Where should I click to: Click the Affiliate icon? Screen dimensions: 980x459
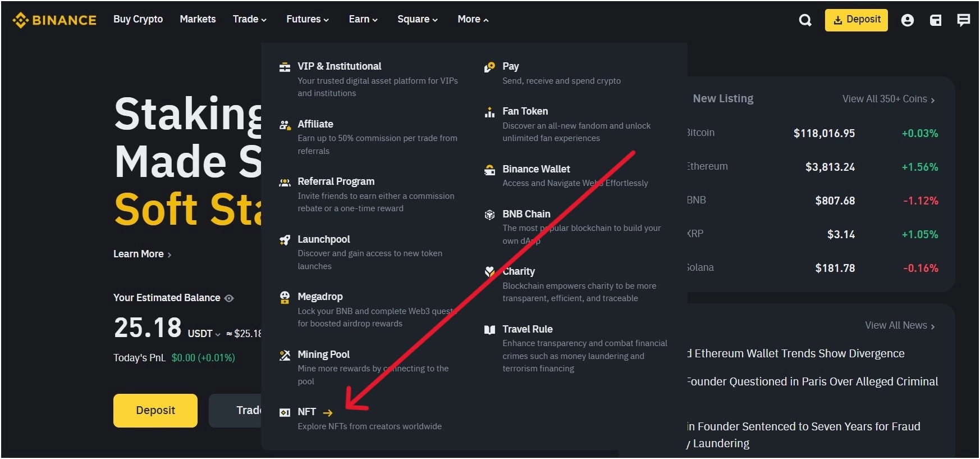pyautogui.click(x=285, y=125)
